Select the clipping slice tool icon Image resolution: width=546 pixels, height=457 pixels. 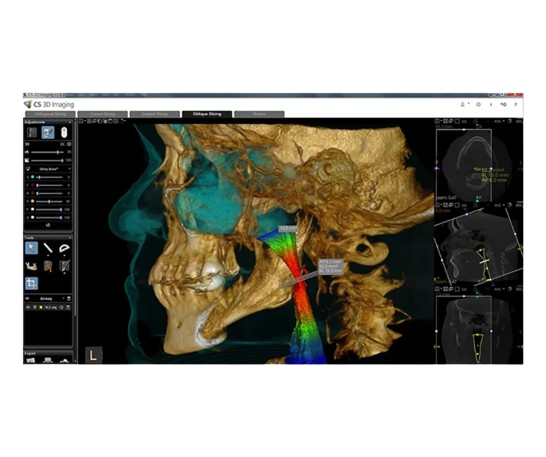point(64,266)
